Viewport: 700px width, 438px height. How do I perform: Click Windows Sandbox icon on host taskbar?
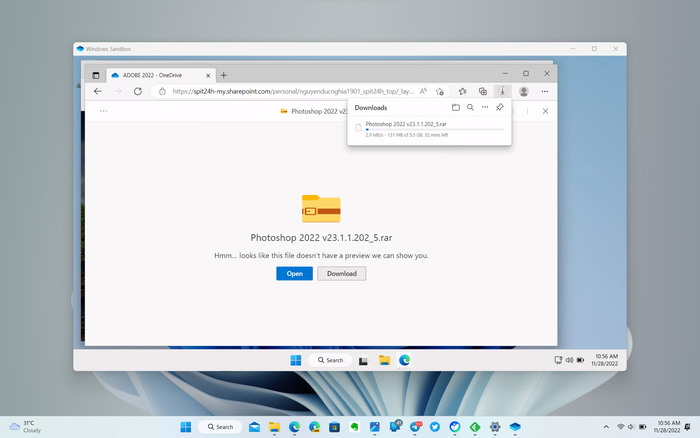point(515,427)
